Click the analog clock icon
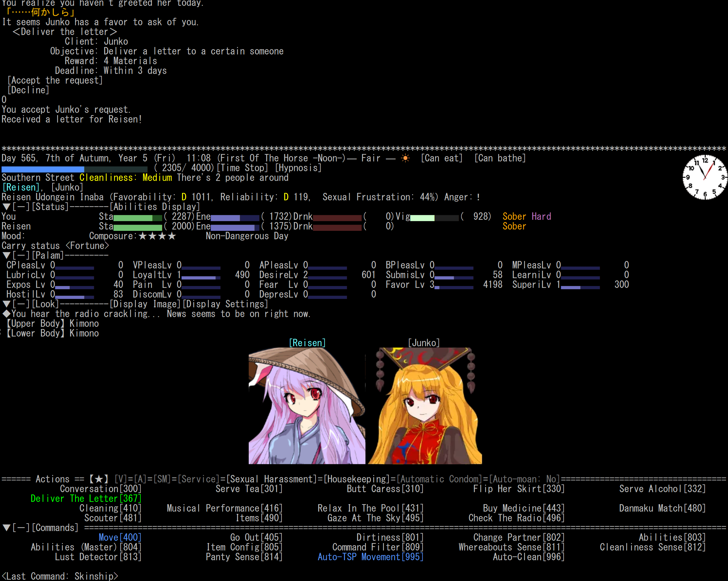Screen dimensions: 728x581 (x=704, y=177)
